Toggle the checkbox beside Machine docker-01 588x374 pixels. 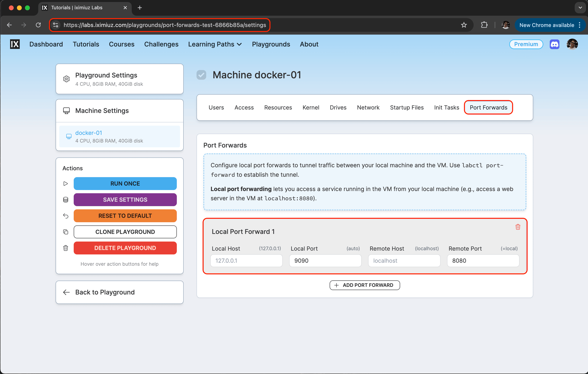[201, 75]
